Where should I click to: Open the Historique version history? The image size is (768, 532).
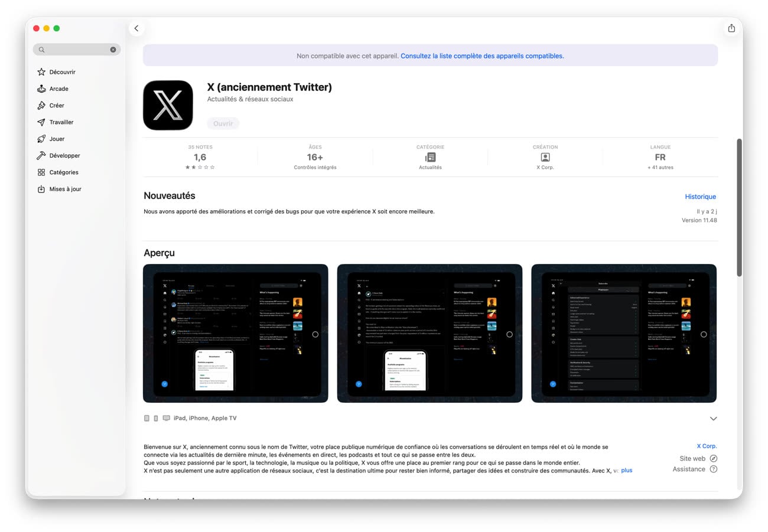(x=700, y=197)
